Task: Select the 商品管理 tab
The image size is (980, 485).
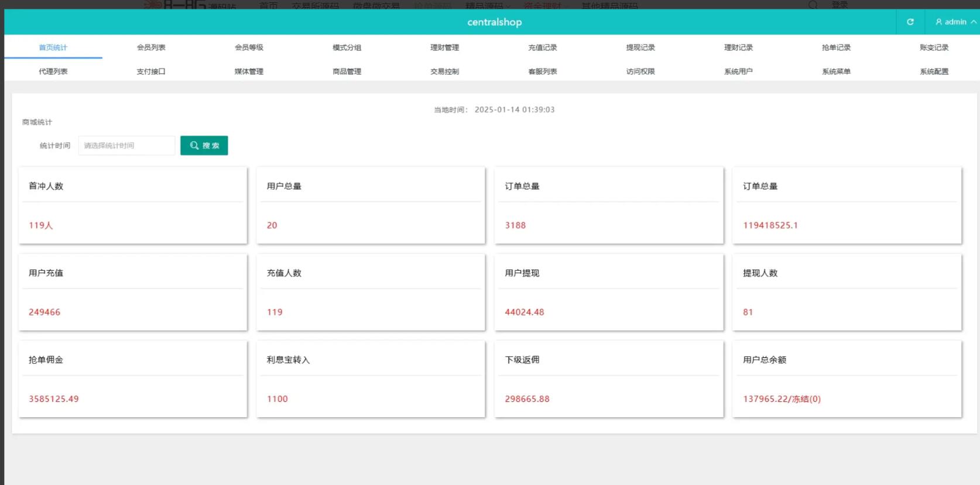Action: click(x=347, y=71)
